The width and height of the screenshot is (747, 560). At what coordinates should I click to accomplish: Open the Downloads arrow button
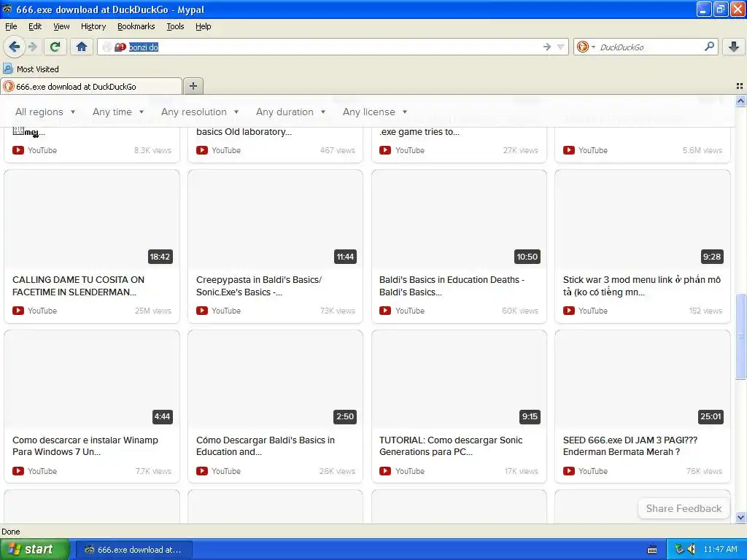click(x=734, y=47)
